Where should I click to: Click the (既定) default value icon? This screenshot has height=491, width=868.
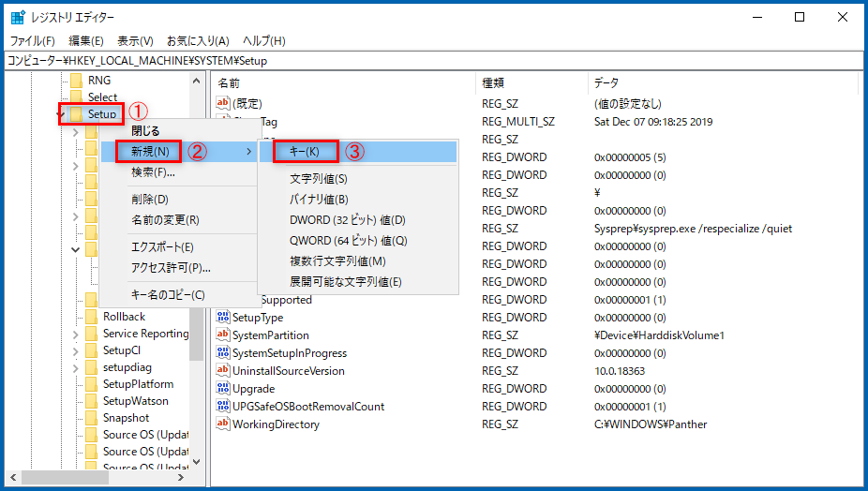click(223, 103)
